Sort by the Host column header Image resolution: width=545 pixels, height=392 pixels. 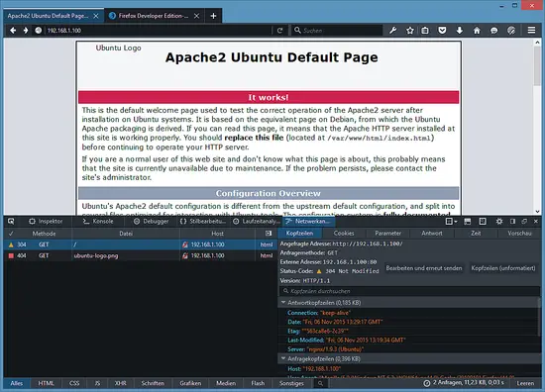[218, 234]
